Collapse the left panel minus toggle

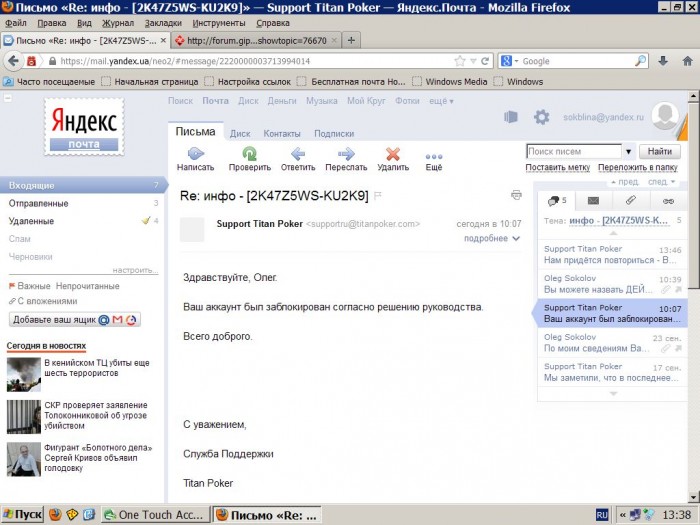[x=8, y=98]
